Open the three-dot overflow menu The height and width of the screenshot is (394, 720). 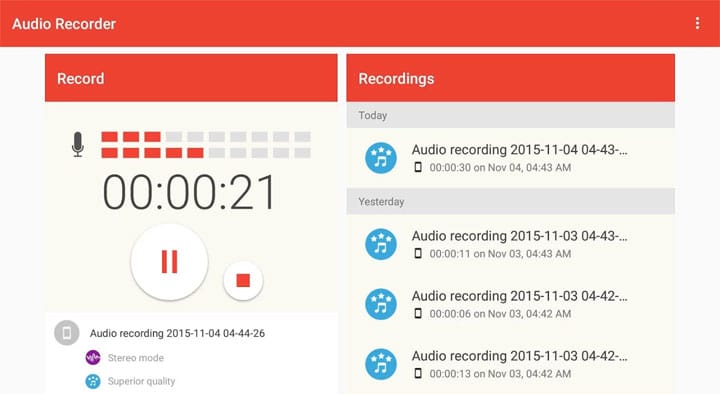click(697, 23)
